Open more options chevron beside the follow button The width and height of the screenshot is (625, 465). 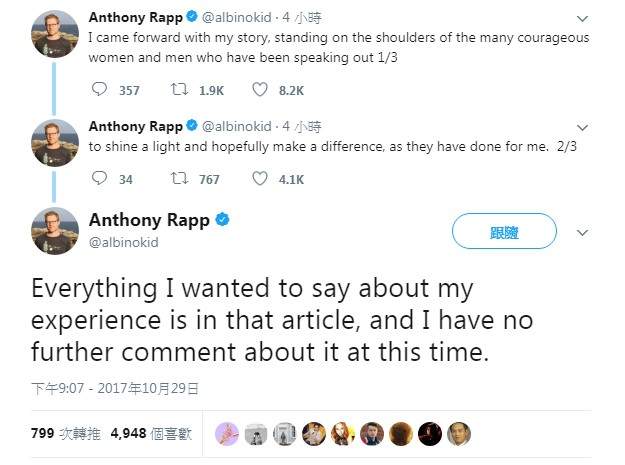pos(583,232)
